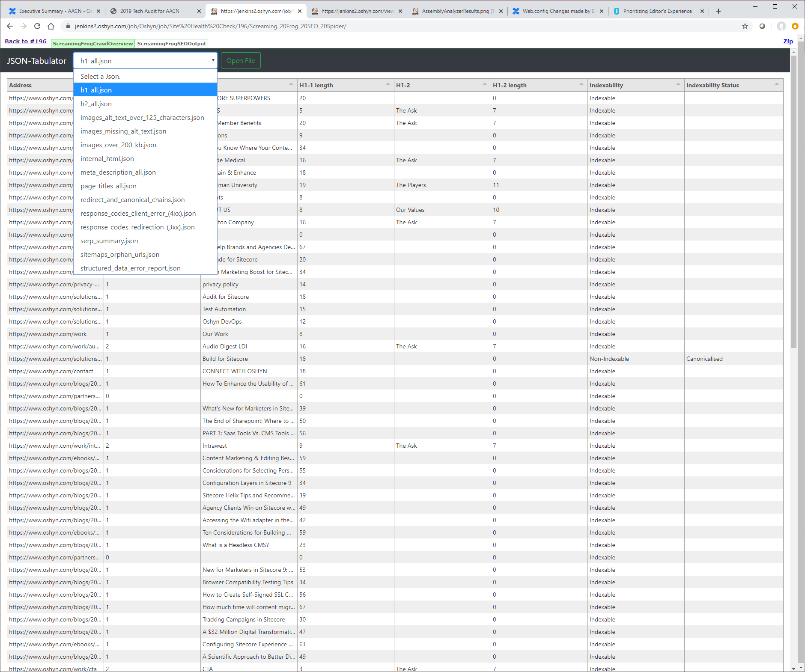Choose h2_all.json from the dropdown

pos(145,104)
